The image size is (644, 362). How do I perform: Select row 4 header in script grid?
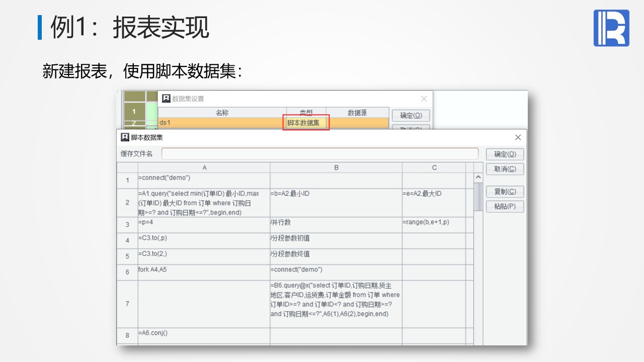click(x=127, y=241)
